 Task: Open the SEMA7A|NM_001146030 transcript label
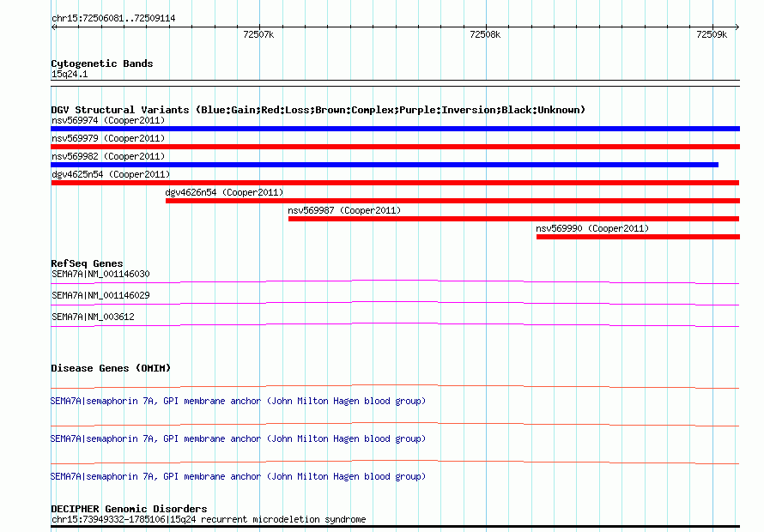[100, 274]
